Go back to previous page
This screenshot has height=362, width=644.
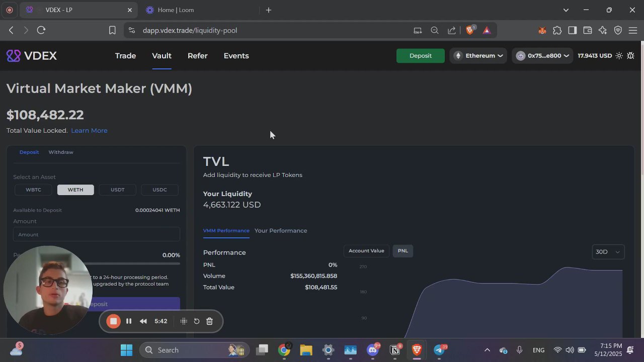click(11, 30)
